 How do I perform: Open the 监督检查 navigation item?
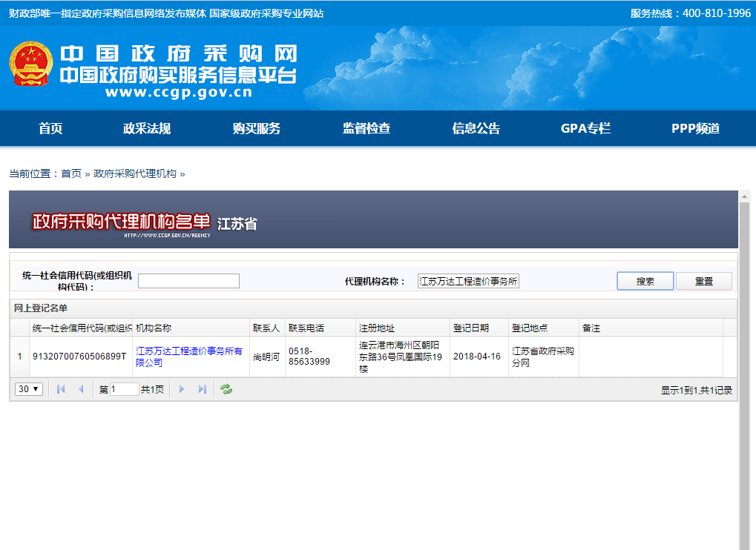(x=367, y=128)
